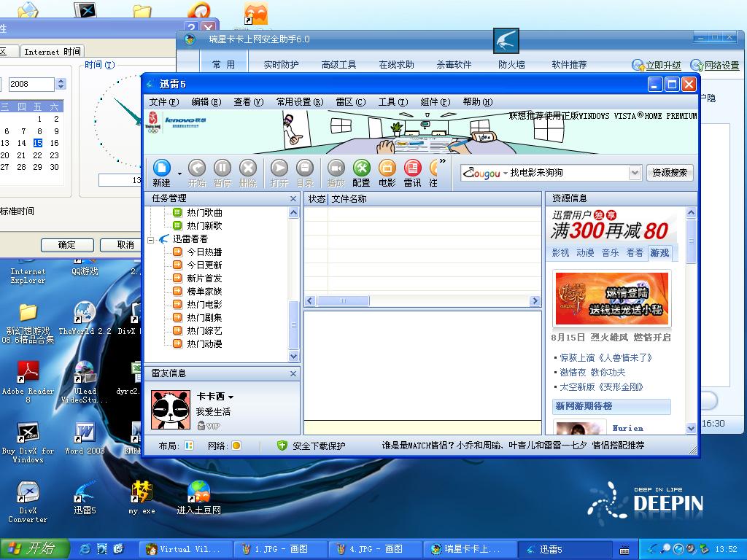Image resolution: width=747 pixels, height=560 pixels.
Task: Collapse the 迅雷看看 tree node
Action: pyautogui.click(x=151, y=240)
